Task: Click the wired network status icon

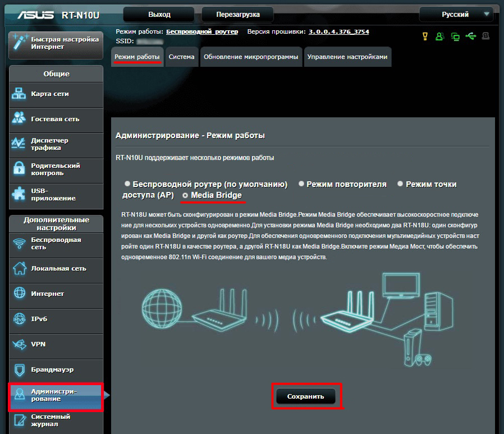Action: 456,36
